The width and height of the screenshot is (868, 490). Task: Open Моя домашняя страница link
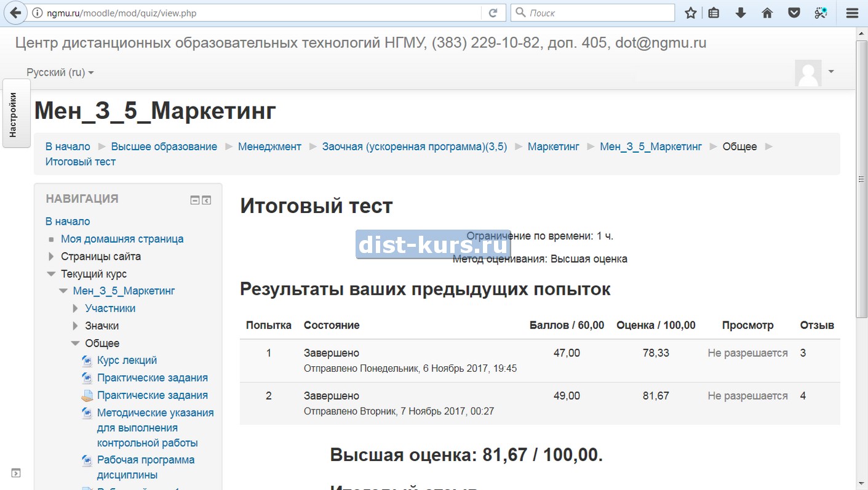click(x=122, y=239)
